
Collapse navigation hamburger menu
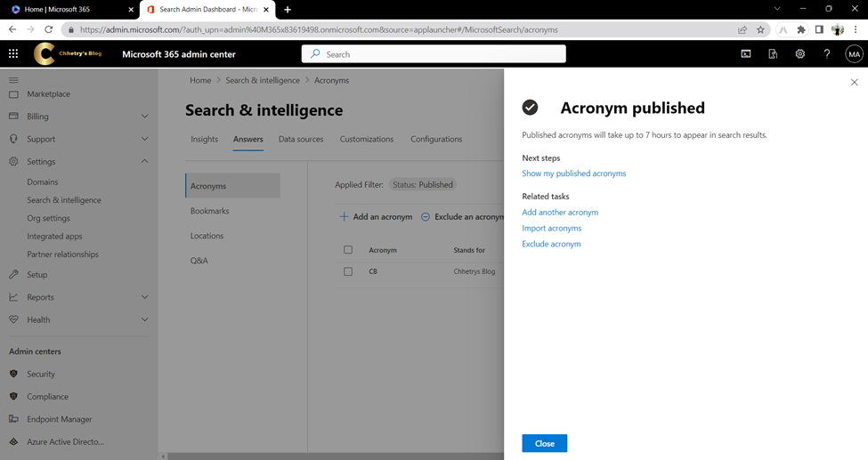13,80
